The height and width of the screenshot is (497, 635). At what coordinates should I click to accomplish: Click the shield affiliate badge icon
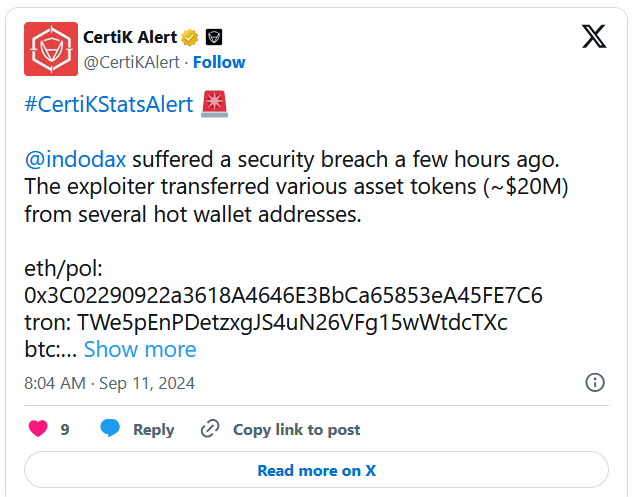(214, 38)
